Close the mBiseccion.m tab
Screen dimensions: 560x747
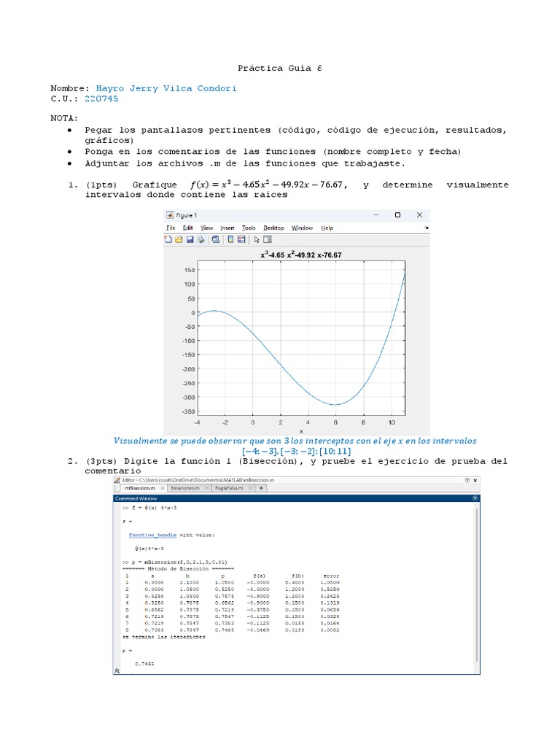pyautogui.click(x=163, y=488)
